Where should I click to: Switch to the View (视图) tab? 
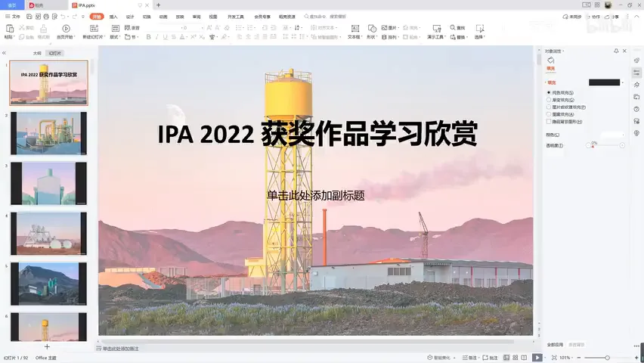[212, 17]
